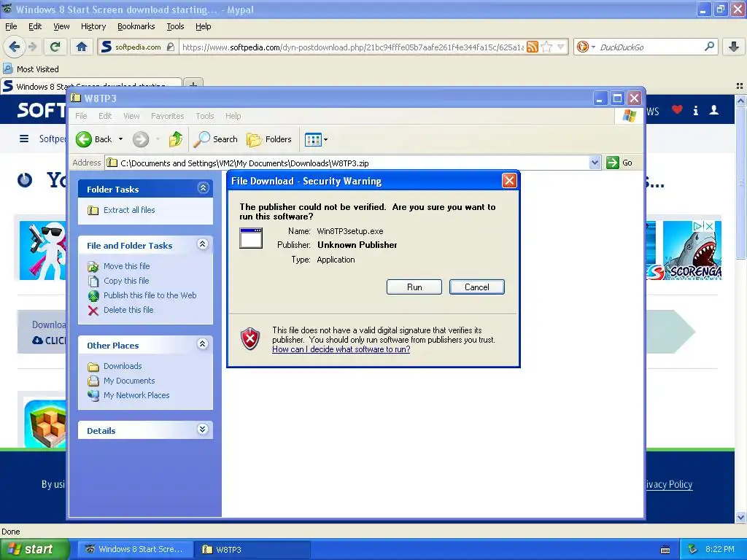Image resolution: width=747 pixels, height=560 pixels.
Task: Click the Go button next to address
Action: [x=619, y=163]
